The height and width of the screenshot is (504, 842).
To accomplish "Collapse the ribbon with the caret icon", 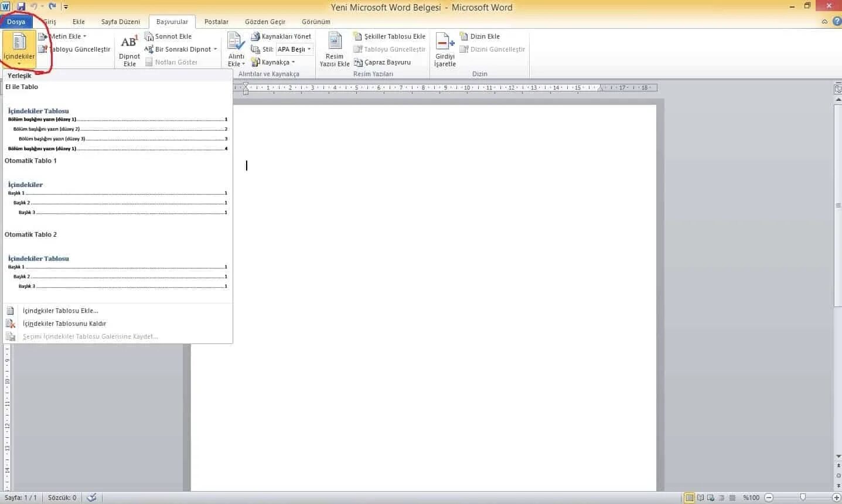I will pos(824,22).
